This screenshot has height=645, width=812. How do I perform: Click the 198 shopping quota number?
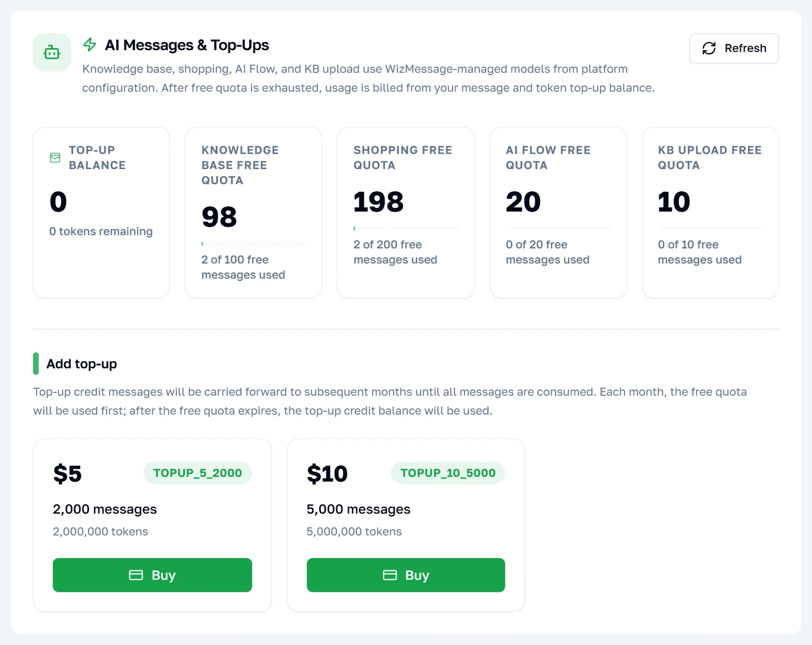tap(379, 202)
